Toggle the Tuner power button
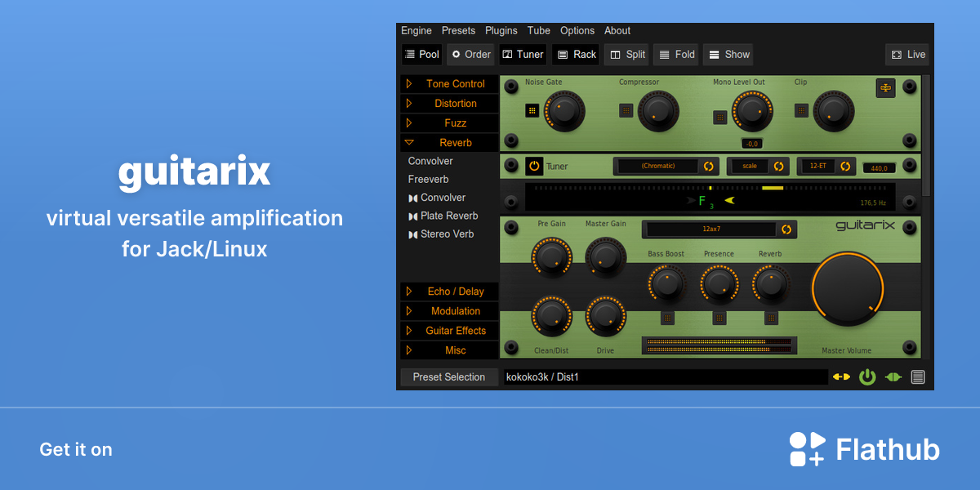 click(534, 166)
